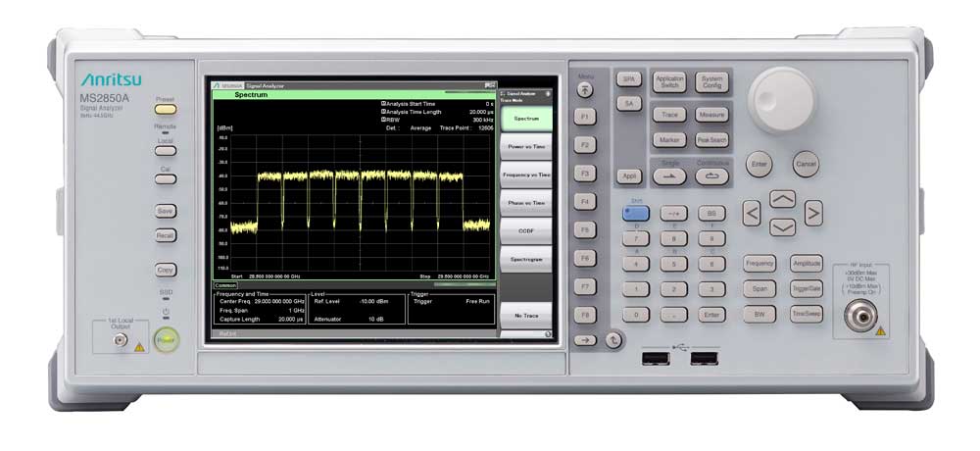Push the F8 function key
This screenshot has height=451, width=980.
[x=585, y=315]
